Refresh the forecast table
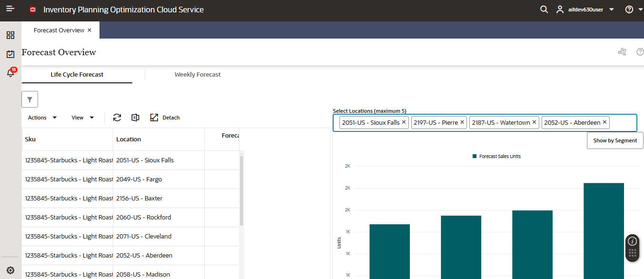The width and height of the screenshot is (644, 279). (x=117, y=118)
